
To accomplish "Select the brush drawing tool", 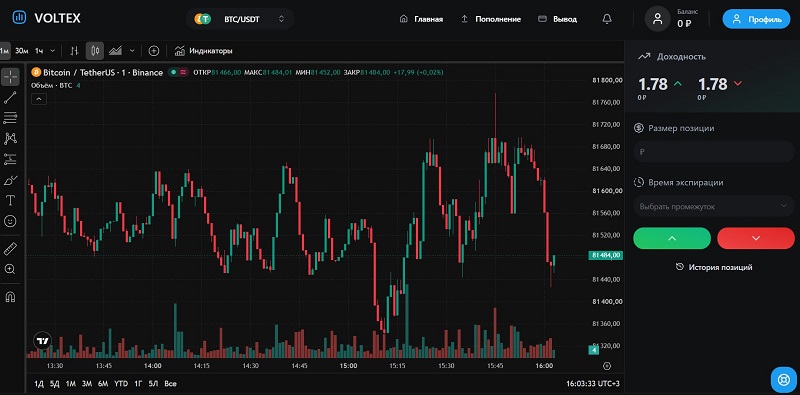I will (x=10, y=180).
